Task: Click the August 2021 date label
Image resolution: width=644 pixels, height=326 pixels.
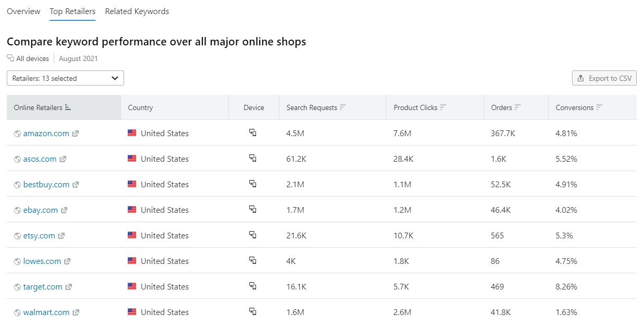Action: pos(78,58)
